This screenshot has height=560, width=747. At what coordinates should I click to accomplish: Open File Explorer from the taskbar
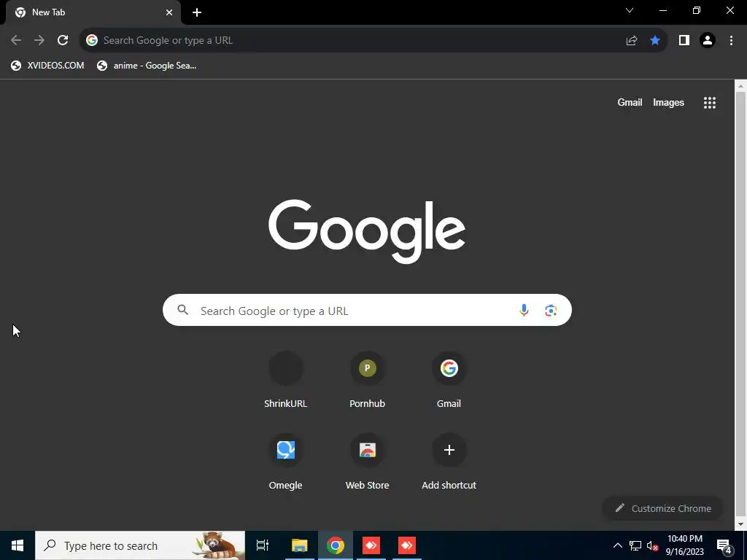(300, 545)
